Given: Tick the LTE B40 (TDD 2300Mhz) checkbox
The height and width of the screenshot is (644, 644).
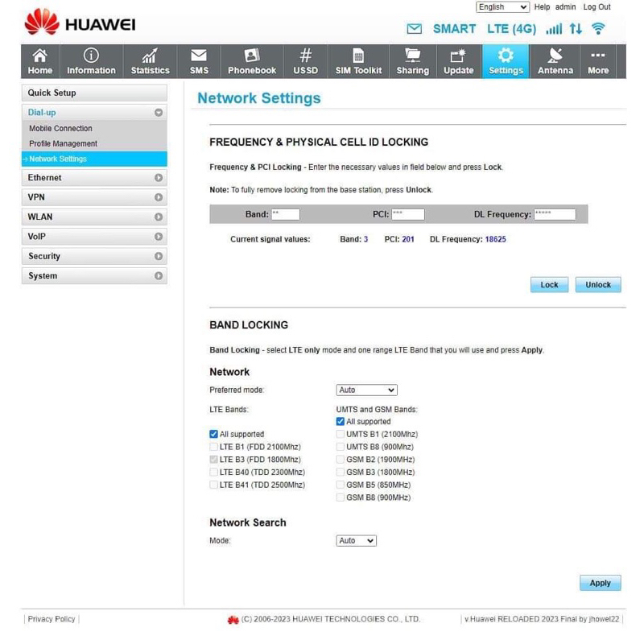Looking at the screenshot, I should click(x=214, y=473).
